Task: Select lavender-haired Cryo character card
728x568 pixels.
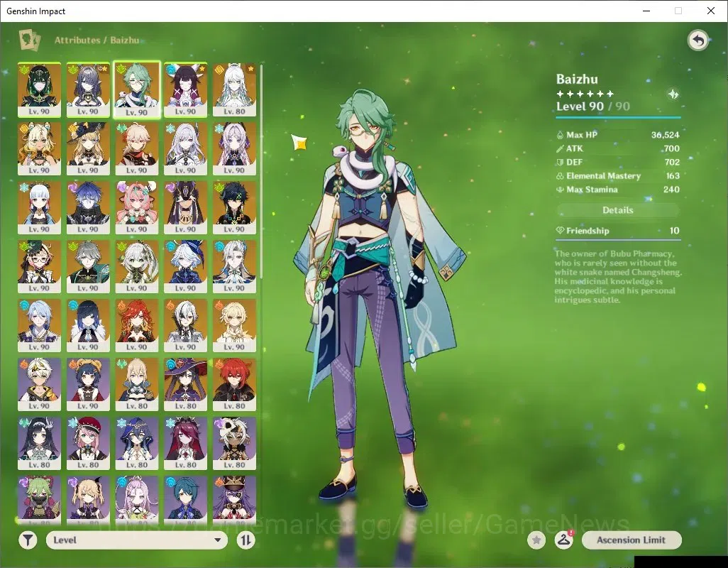Action: pyautogui.click(x=234, y=148)
